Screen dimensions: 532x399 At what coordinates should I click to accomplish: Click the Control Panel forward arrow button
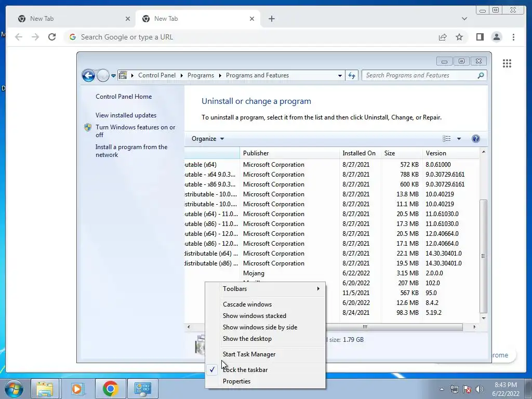coord(103,75)
